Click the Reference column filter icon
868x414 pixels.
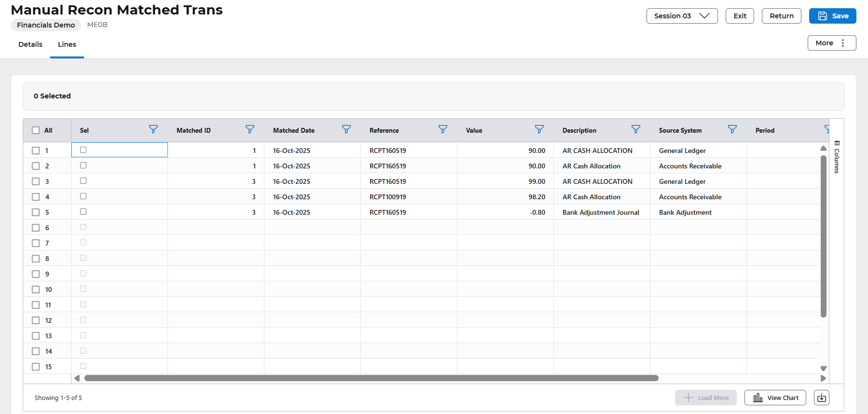[442, 129]
